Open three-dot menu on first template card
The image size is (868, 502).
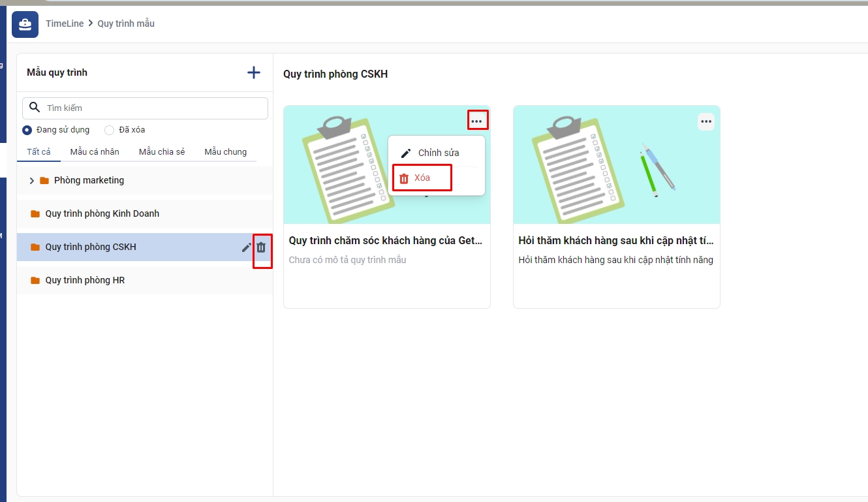pos(477,121)
